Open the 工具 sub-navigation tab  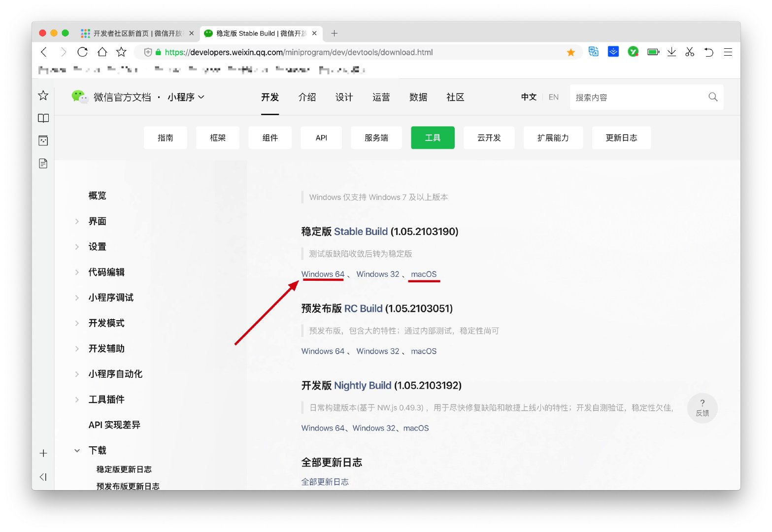(x=433, y=138)
